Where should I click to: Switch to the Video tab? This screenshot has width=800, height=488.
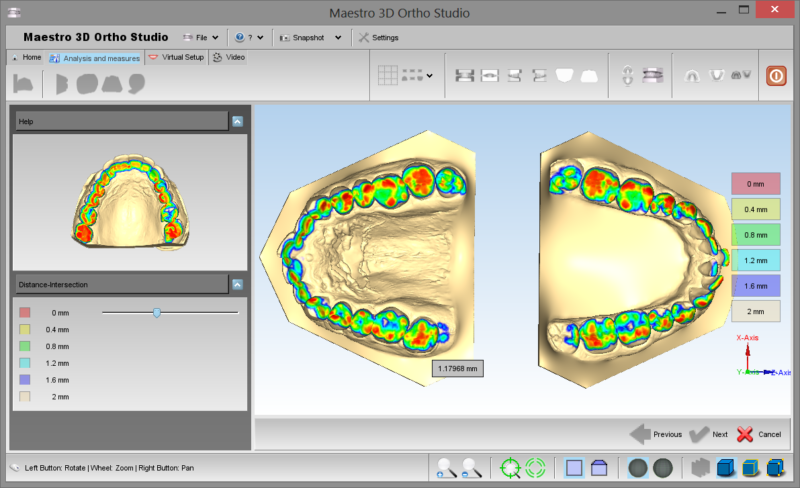point(229,57)
